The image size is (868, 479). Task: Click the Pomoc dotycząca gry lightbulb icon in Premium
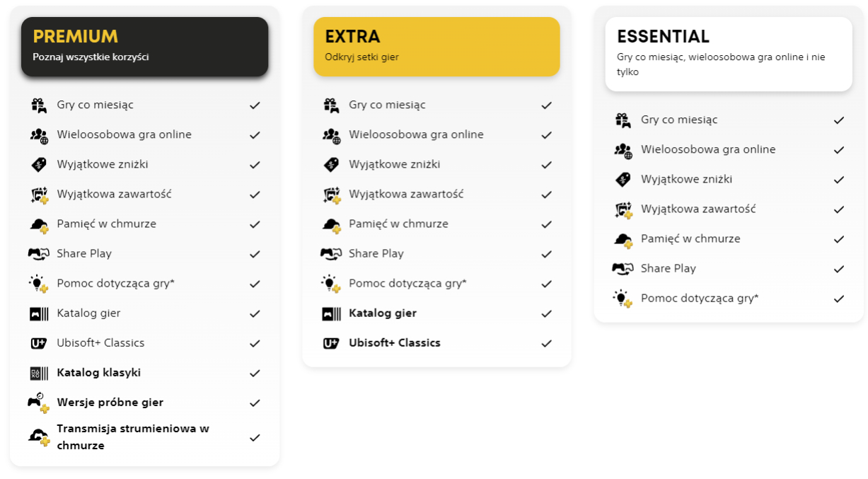(39, 284)
